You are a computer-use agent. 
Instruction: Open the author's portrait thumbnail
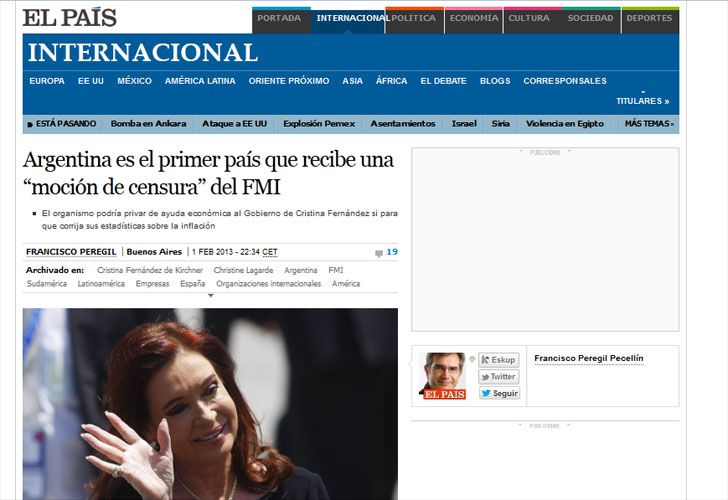[443, 376]
